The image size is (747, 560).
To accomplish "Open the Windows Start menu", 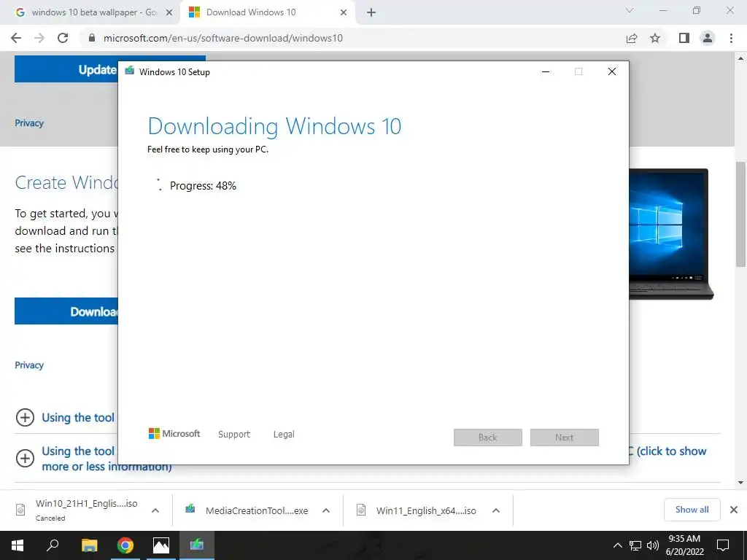I will 18,545.
